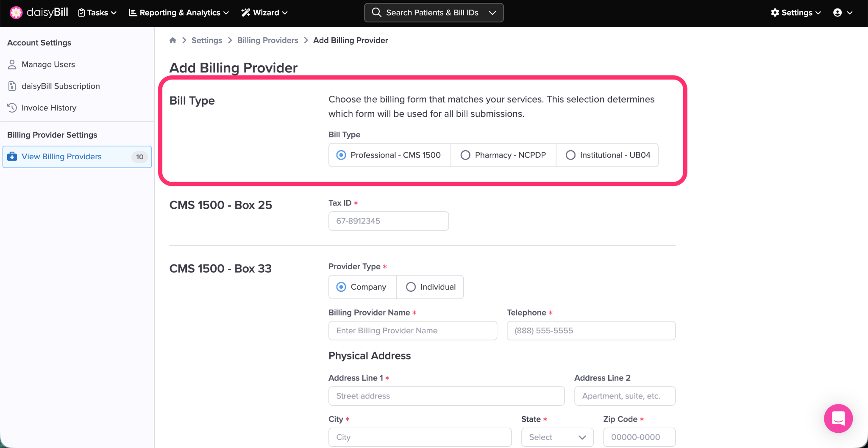Image resolution: width=868 pixels, height=448 pixels.
Task: Click the View Billing Providers briefcase icon
Action: [x=12, y=157]
